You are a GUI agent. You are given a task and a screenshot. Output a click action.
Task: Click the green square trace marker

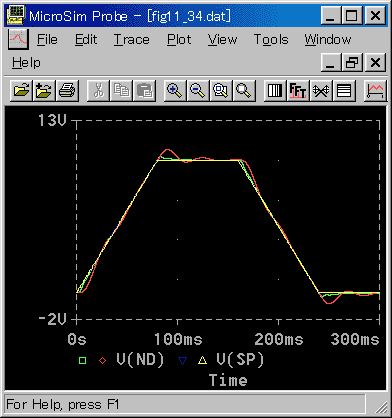(x=82, y=360)
